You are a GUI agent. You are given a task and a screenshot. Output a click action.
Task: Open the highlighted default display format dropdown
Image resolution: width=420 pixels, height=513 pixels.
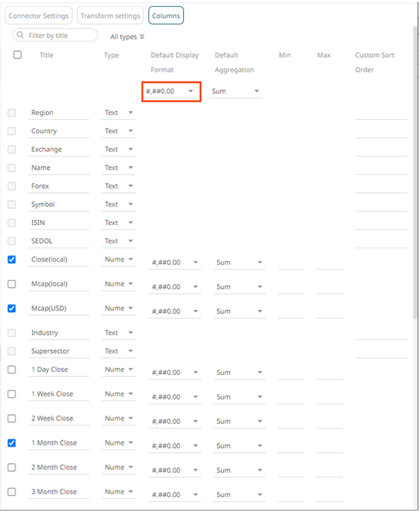(x=171, y=91)
